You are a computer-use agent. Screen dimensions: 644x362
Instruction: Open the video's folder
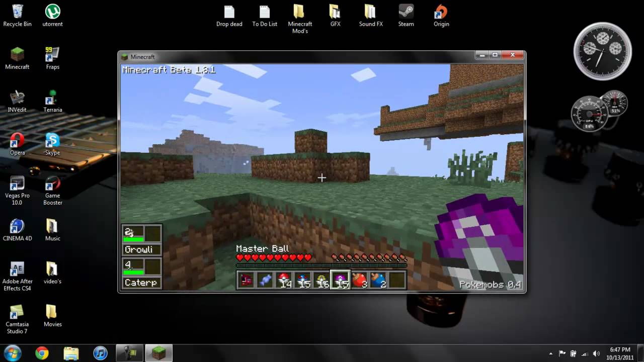(52, 273)
